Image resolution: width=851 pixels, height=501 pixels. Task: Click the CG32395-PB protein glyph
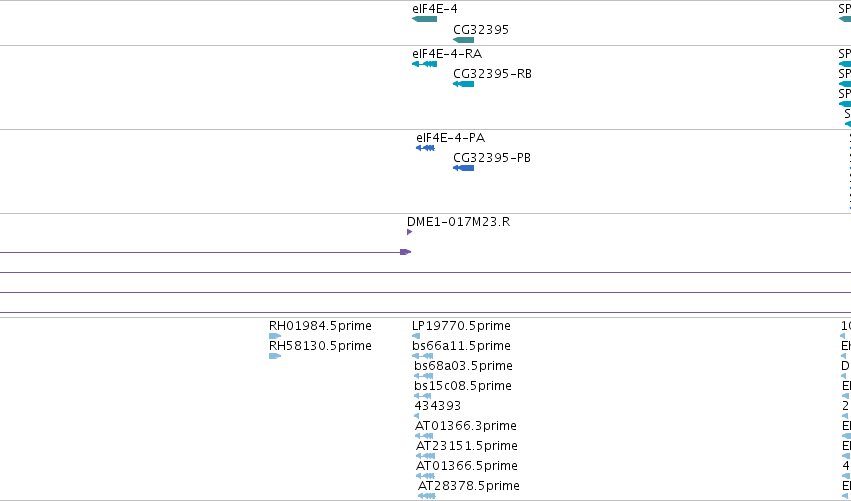(x=463, y=168)
